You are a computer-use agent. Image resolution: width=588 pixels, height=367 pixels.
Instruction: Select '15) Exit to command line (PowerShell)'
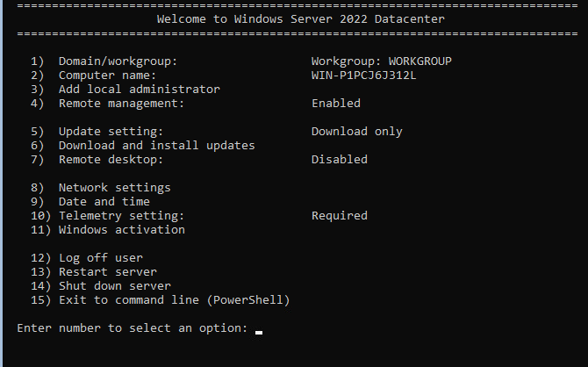pyautogui.click(x=160, y=300)
